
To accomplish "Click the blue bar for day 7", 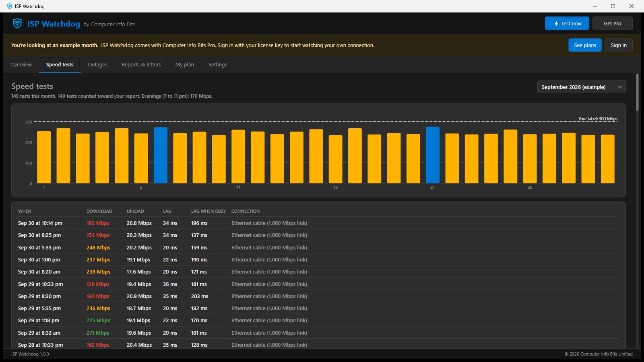I will 161,155.
